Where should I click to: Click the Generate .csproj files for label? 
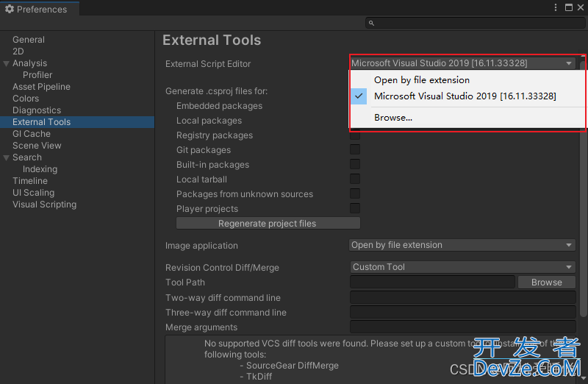click(x=216, y=91)
